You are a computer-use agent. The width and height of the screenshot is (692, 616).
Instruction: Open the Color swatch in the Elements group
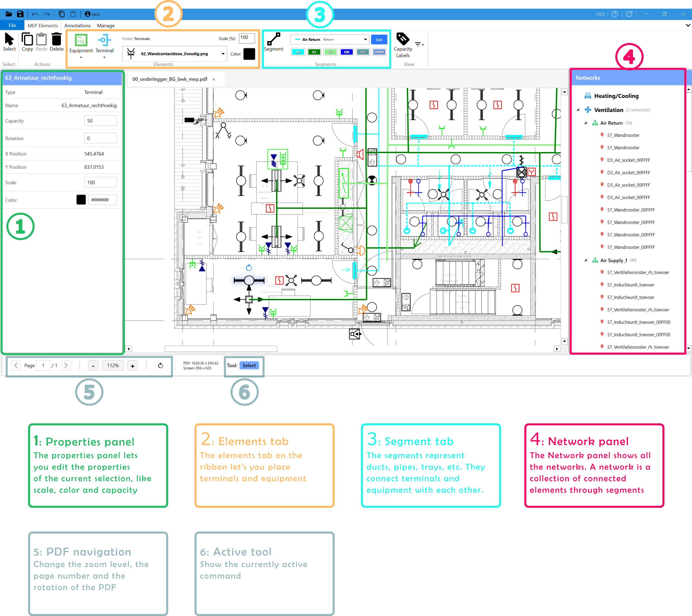249,54
